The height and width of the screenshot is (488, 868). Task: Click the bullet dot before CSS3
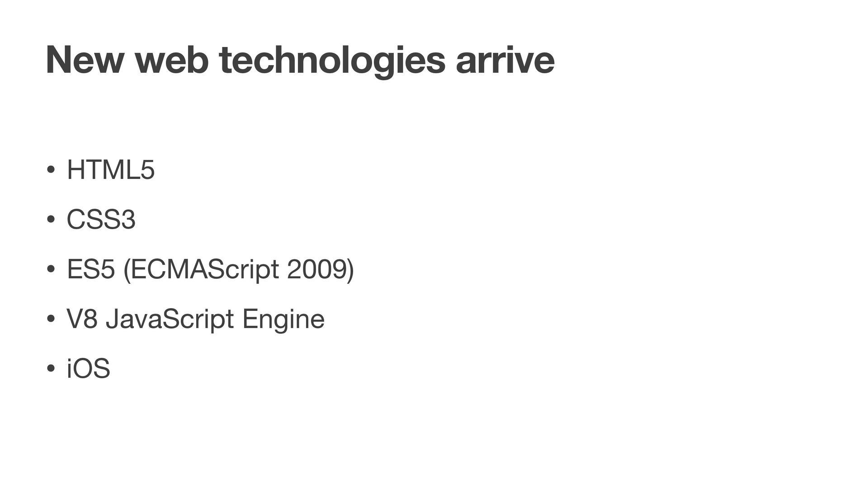(51, 221)
